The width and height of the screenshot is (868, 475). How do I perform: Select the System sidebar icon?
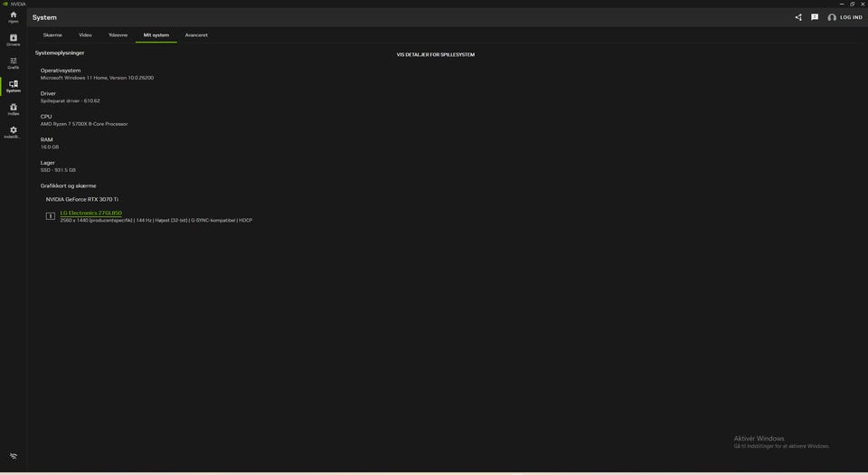pos(14,86)
